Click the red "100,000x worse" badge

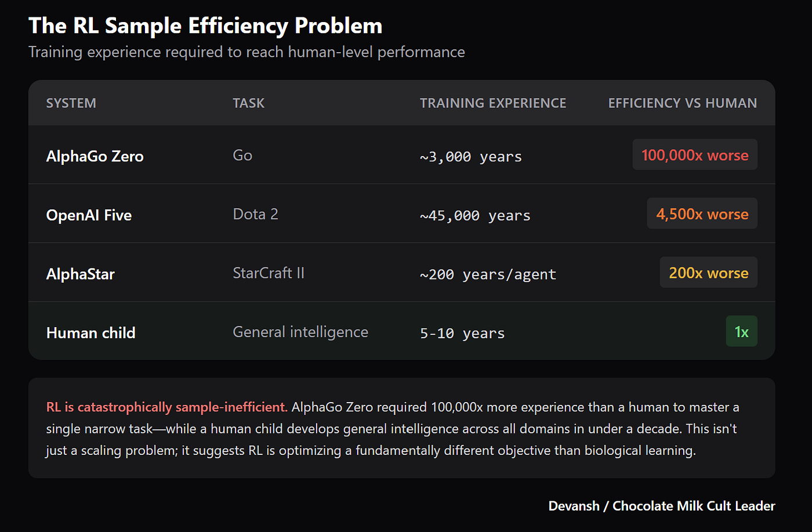(x=695, y=155)
